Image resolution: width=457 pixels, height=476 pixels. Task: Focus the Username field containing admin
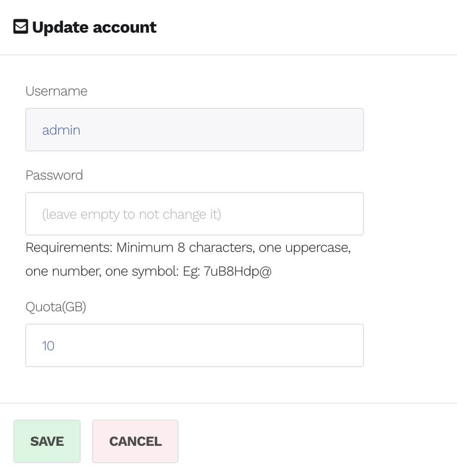pyautogui.click(x=194, y=130)
